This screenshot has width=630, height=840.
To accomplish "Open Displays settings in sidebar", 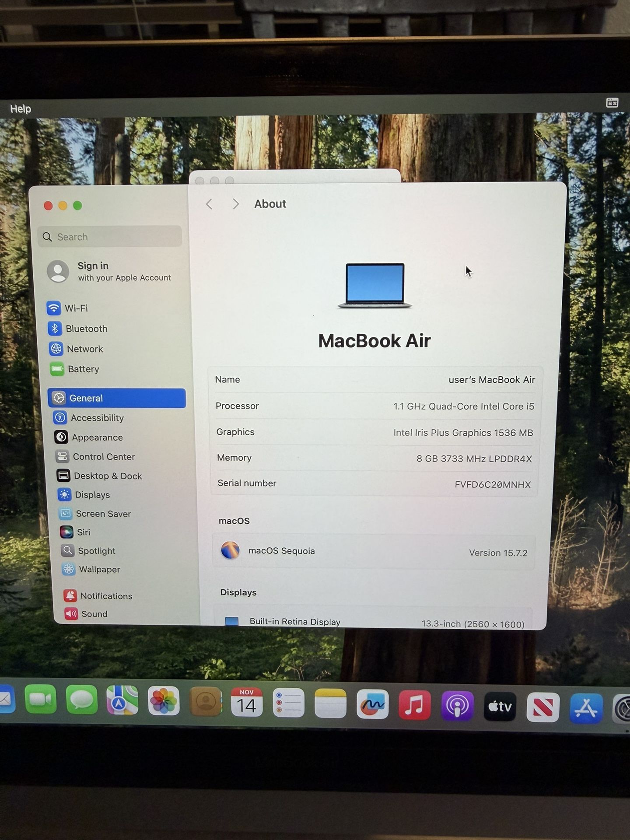I will coord(84,495).
